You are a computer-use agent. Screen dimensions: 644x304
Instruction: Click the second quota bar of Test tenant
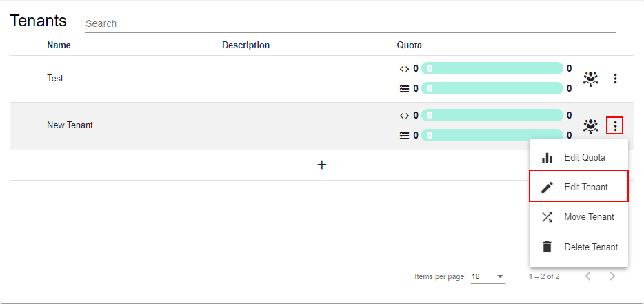(x=492, y=88)
